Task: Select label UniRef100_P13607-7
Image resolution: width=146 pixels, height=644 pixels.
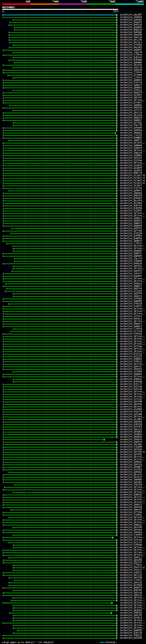Action: click(x=132, y=178)
